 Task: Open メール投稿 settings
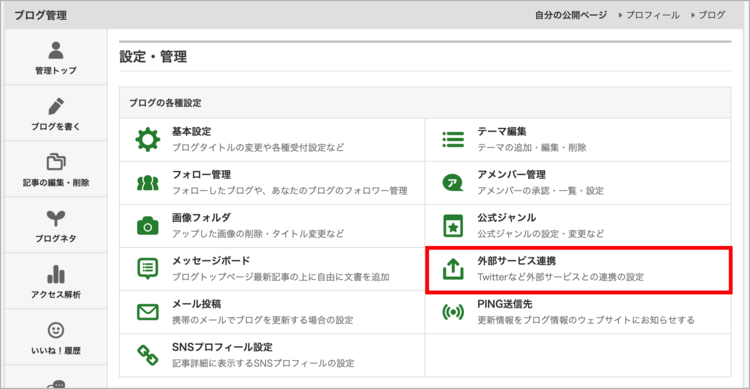click(x=196, y=304)
